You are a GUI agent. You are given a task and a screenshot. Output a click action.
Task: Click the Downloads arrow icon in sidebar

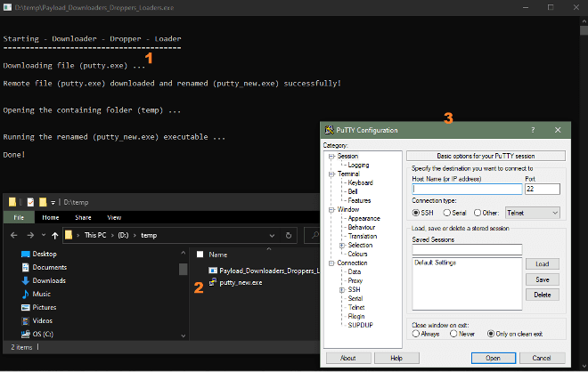pos(26,280)
